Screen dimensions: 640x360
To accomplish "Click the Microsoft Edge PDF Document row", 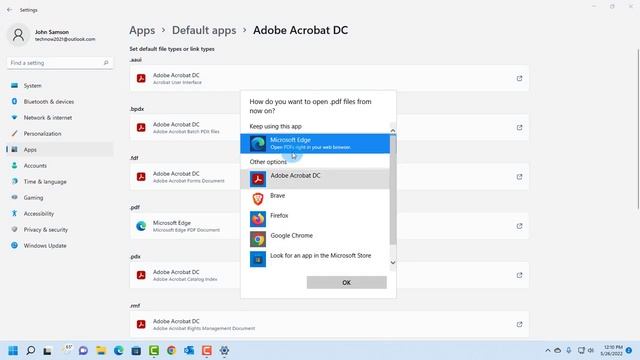I will (329, 226).
